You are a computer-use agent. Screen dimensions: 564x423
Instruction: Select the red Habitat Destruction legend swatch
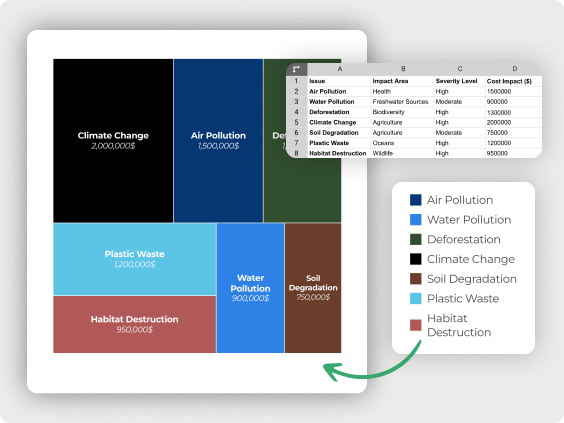(x=415, y=325)
